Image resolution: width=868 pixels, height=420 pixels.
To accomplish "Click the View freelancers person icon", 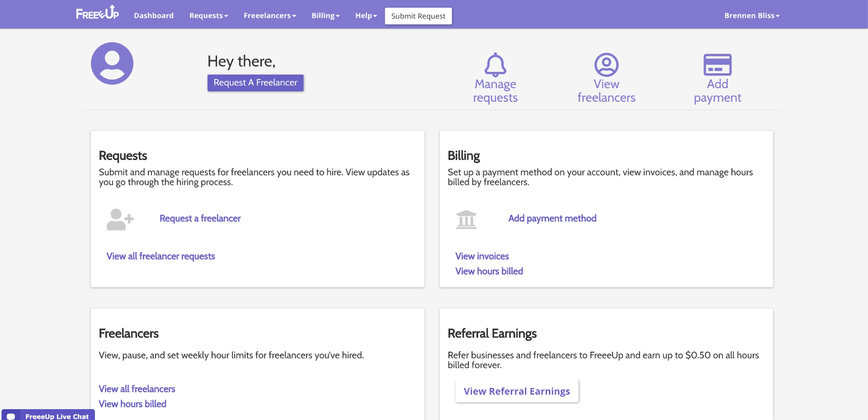I will pos(606,65).
